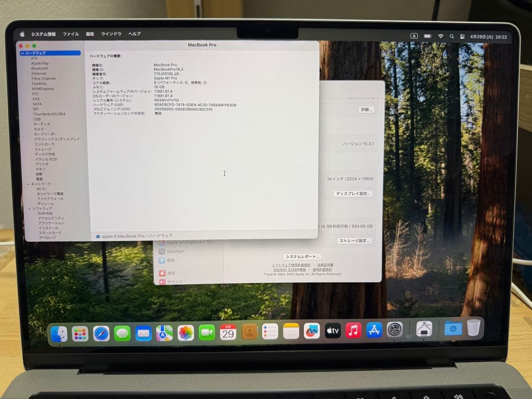Click the システムレポート... button

(x=302, y=257)
